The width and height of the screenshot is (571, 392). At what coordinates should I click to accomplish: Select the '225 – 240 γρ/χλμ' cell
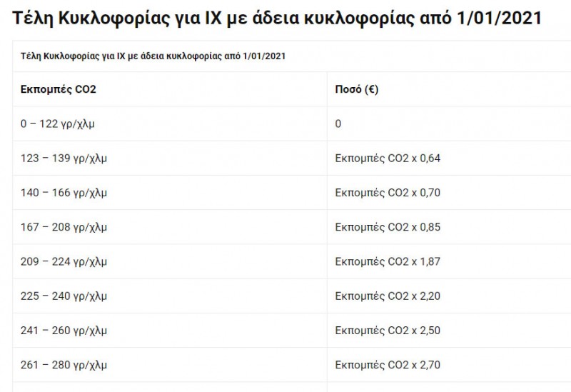click(x=64, y=296)
